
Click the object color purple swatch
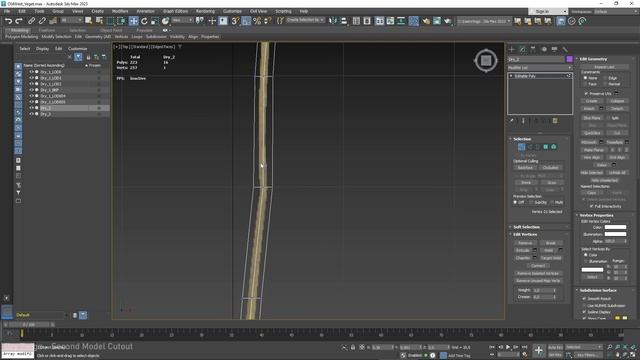pos(569,60)
